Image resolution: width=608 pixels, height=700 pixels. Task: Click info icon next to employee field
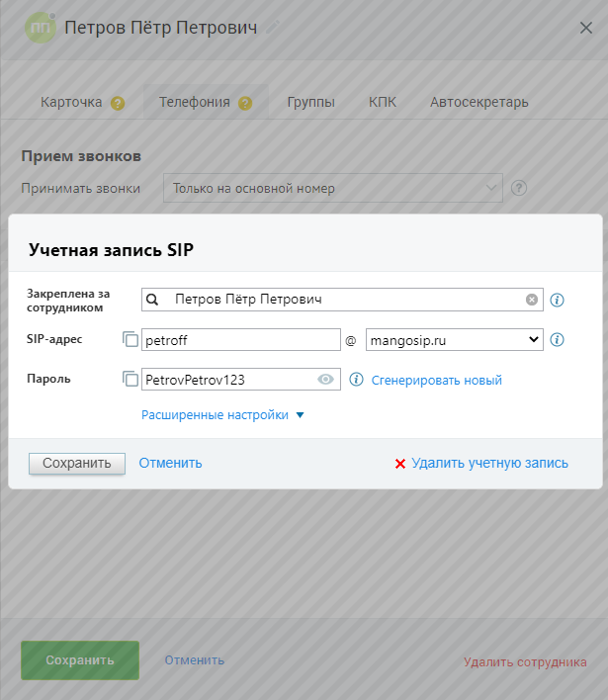pyautogui.click(x=557, y=300)
